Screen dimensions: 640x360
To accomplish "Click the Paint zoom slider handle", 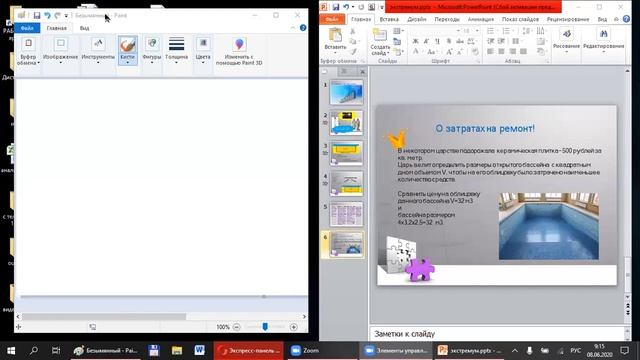I will point(265,327).
